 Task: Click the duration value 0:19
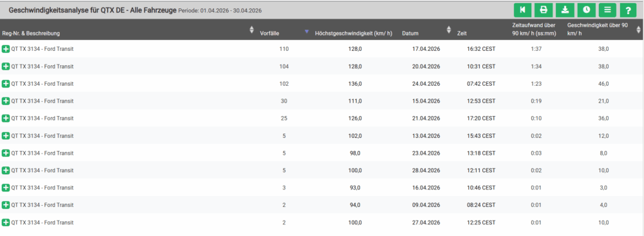[x=536, y=101]
